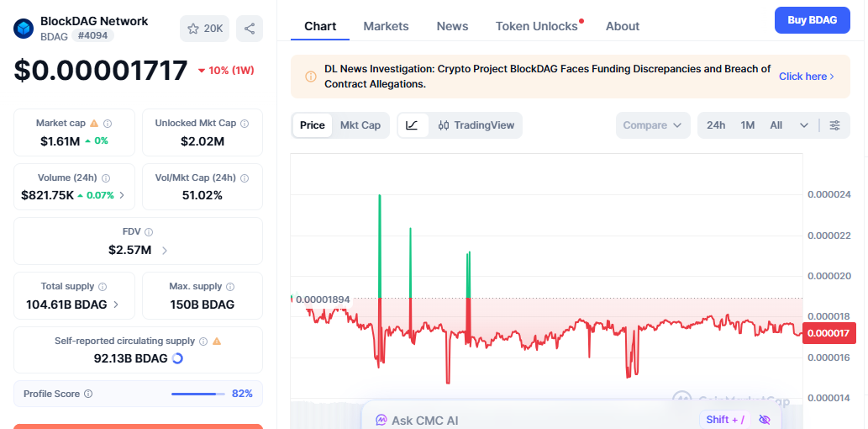
Task: Add BDAG to watchlist via star button
Action: (x=205, y=29)
